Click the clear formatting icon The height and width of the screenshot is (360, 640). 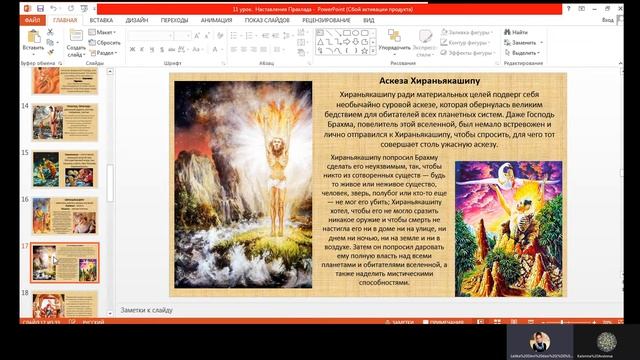click(220, 36)
